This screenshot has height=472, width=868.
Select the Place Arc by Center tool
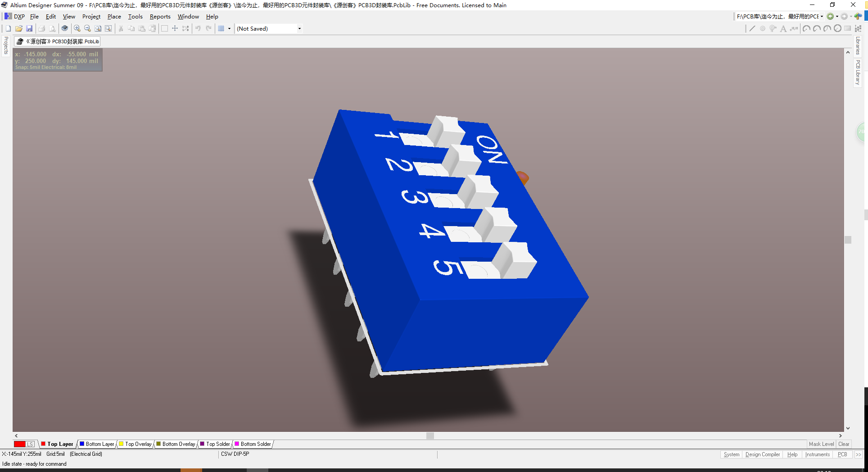point(806,28)
